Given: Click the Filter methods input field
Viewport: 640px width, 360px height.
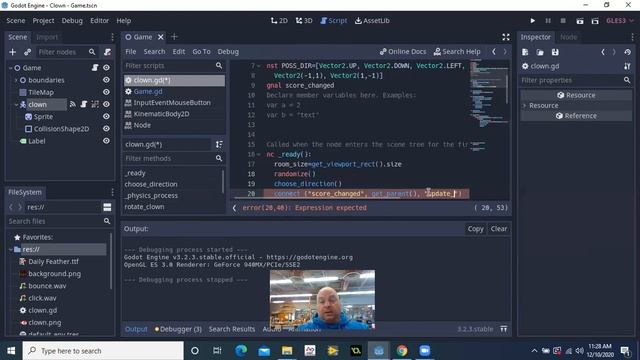Looking at the screenshot, I should pyautogui.click(x=173, y=158).
